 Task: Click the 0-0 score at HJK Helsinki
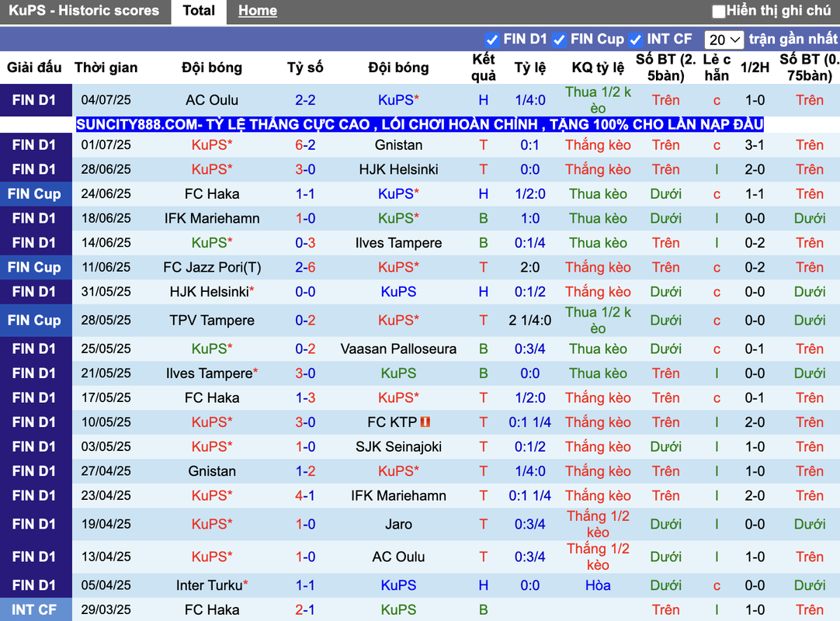(x=305, y=292)
